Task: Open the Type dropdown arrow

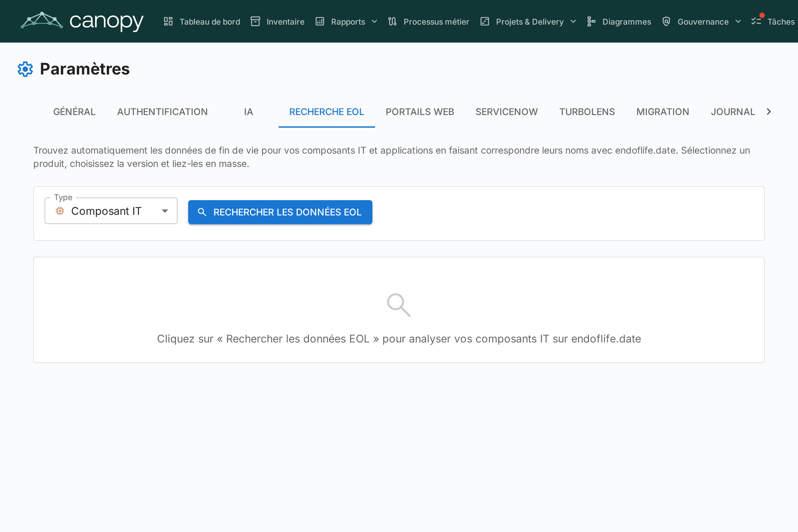Action: (x=165, y=211)
